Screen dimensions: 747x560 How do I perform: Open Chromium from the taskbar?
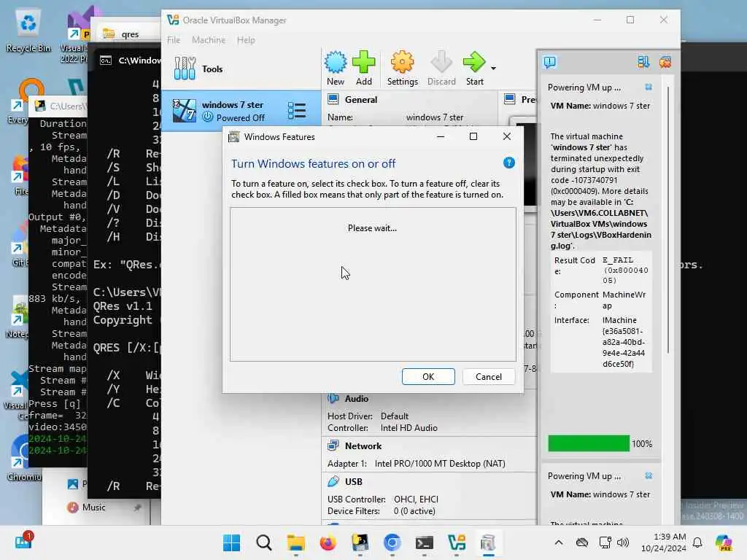tap(392, 542)
